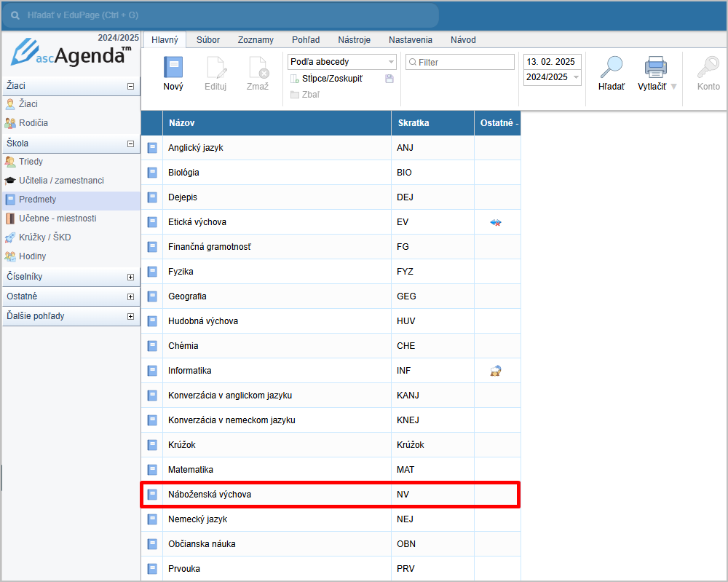728x582 pixels.
Task: Click the book icon of Fyzika row
Action: point(152,272)
